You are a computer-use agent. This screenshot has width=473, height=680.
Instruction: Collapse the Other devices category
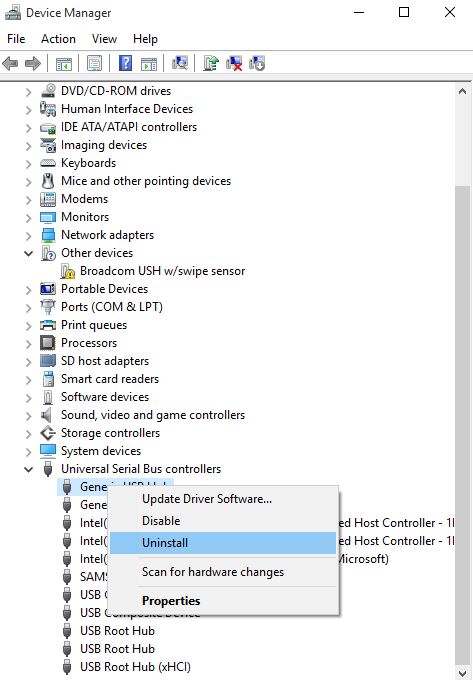tap(29, 253)
